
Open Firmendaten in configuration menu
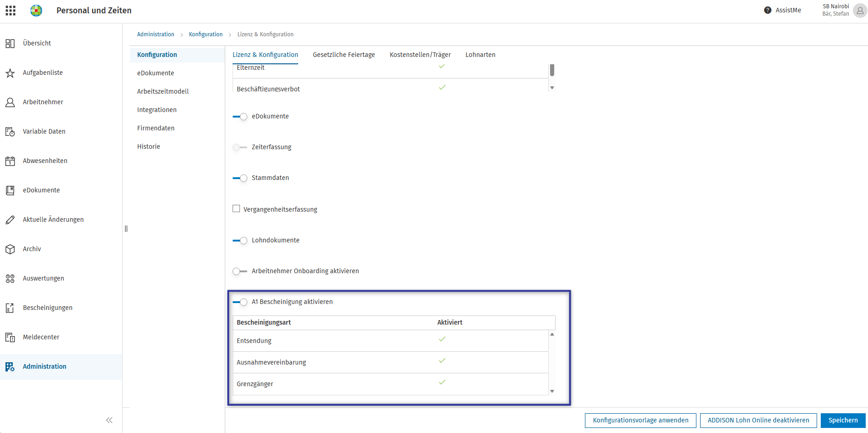[156, 128]
